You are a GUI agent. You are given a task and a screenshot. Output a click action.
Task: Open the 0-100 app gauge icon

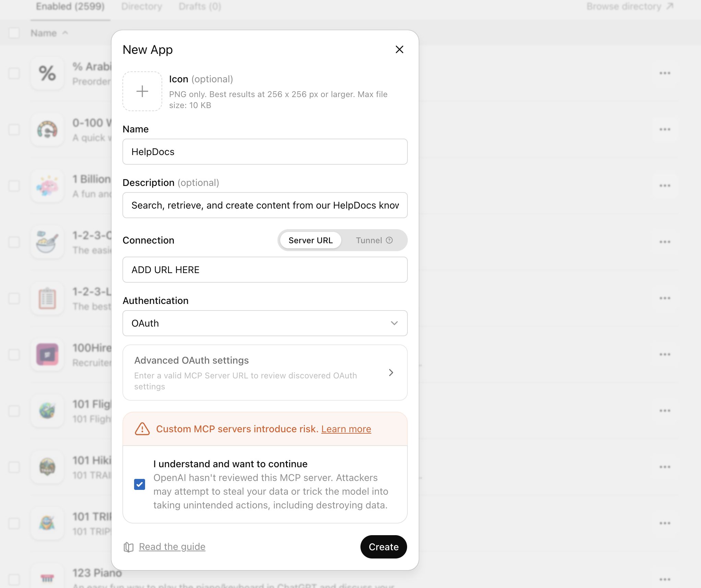click(x=47, y=130)
